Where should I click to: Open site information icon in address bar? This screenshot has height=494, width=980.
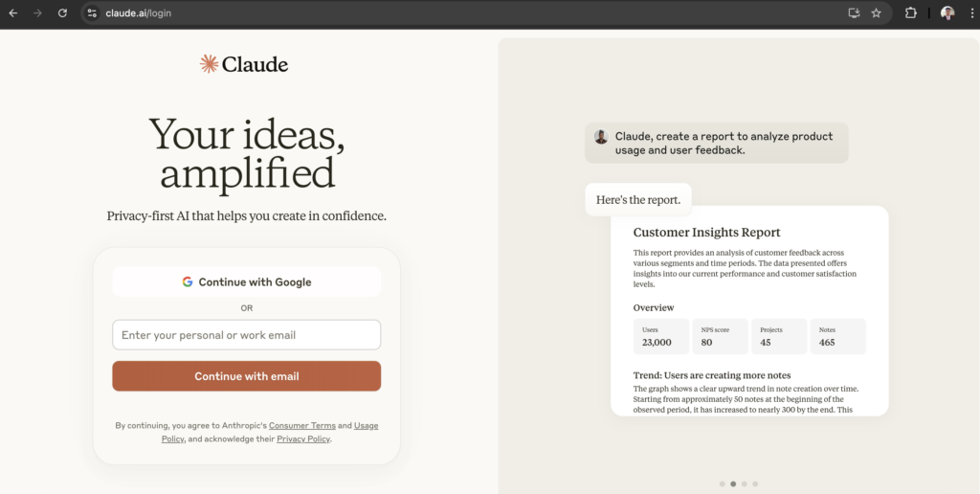(x=92, y=12)
